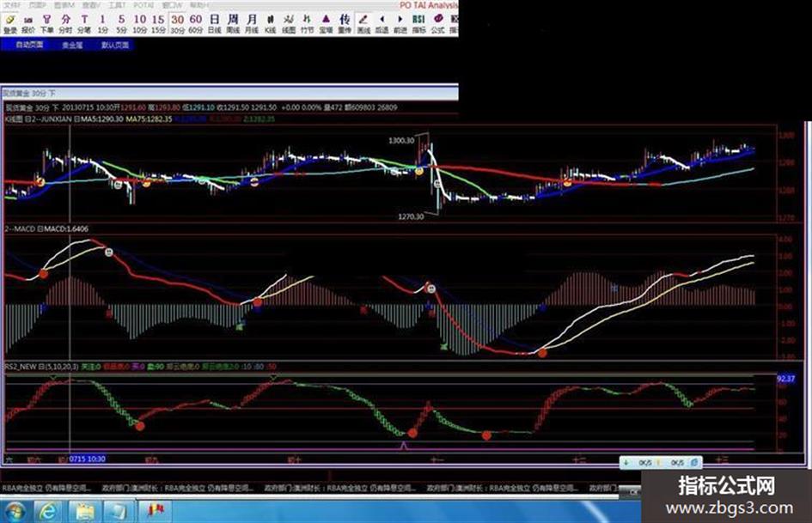Select the 竹节 bar chart icon

(x=308, y=22)
